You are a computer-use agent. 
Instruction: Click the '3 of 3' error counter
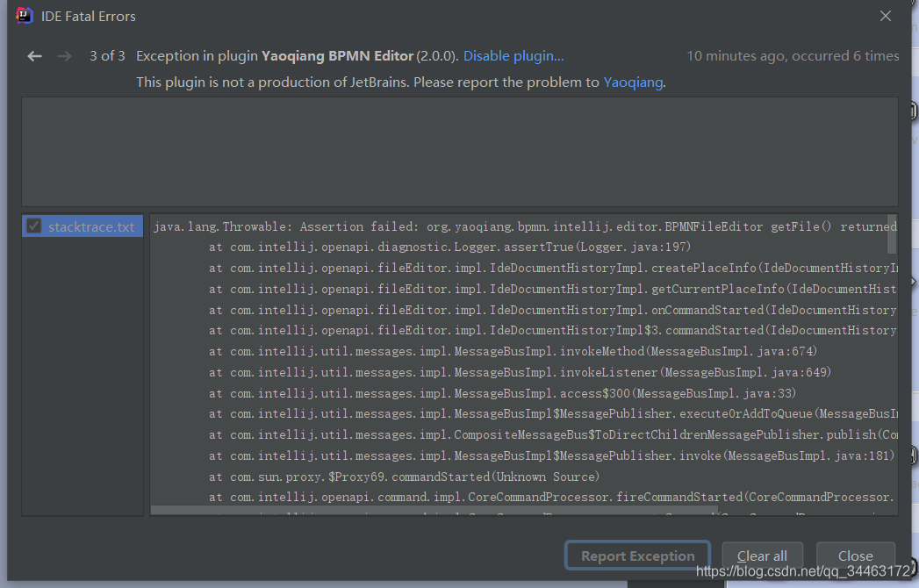(x=107, y=56)
